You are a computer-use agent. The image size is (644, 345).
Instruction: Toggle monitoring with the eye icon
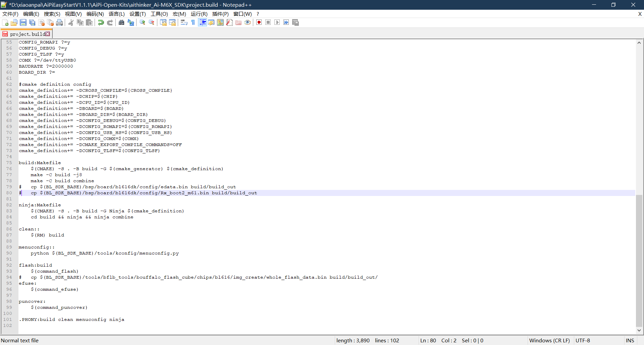(x=248, y=22)
